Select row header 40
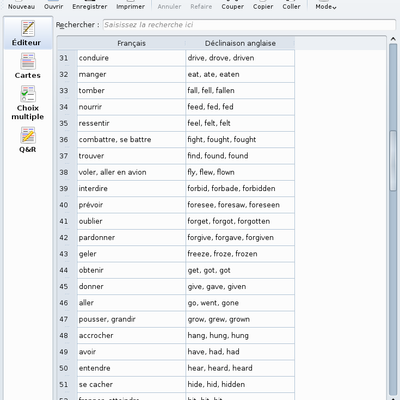 click(67, 205)
